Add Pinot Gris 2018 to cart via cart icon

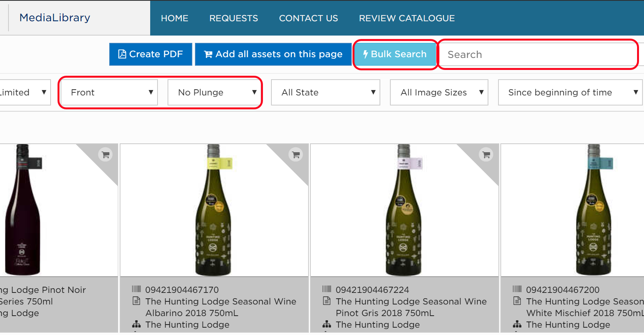pyautogui.click(x=486, y=155)
